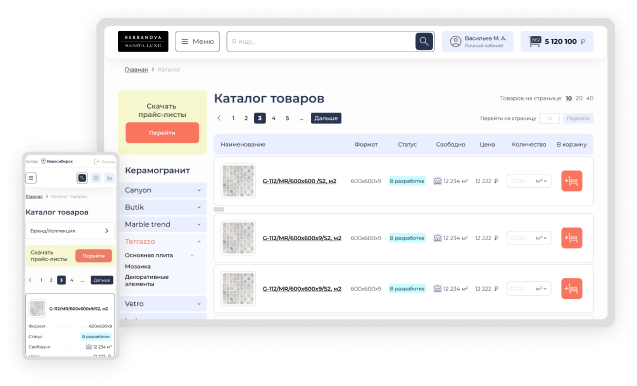Click Цена column header

point(487,144)
